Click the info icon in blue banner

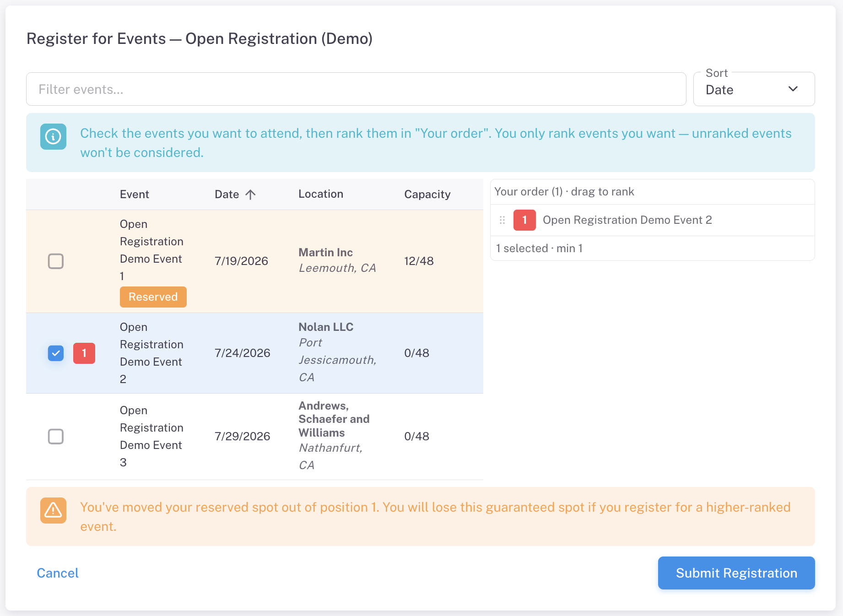click(53, 136)
